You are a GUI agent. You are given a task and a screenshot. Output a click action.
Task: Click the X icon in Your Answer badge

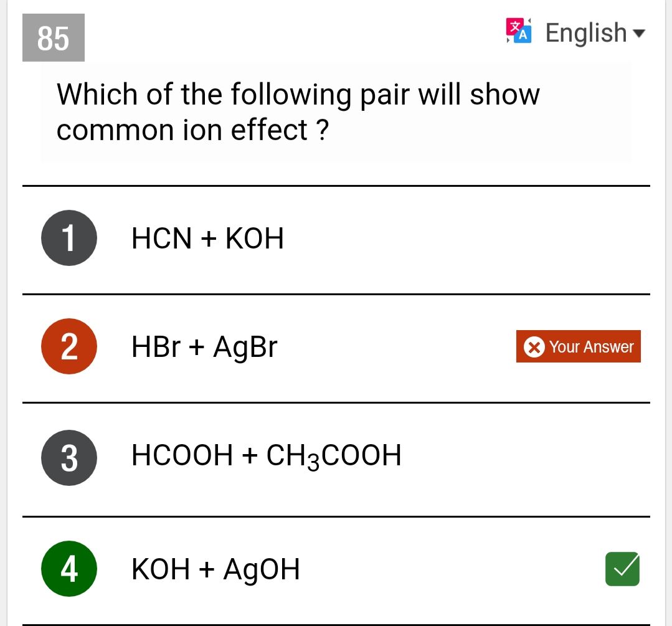coord(534,347)
